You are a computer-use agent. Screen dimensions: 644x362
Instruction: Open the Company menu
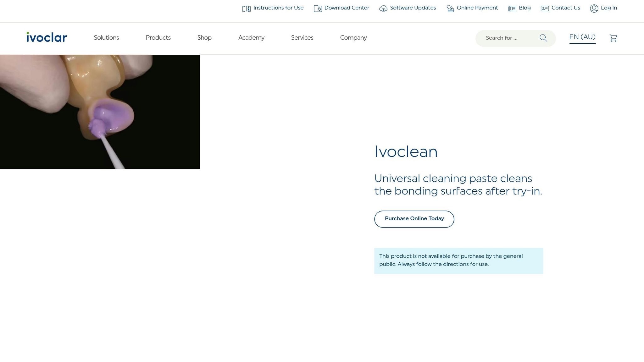pyautogui.click(x=353, y=38)
